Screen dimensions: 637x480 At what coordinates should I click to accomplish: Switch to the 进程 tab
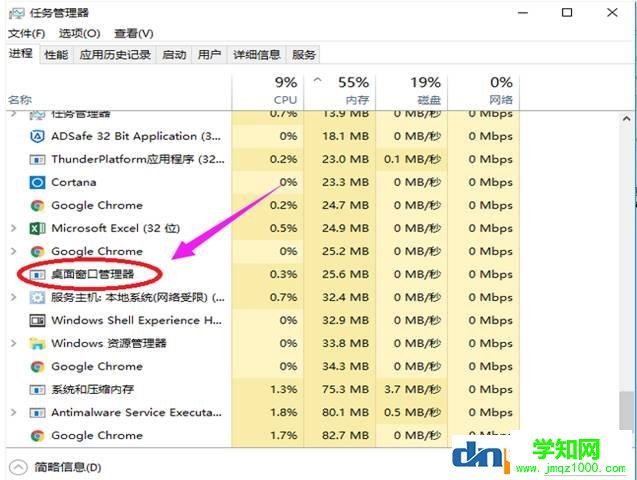21,54
